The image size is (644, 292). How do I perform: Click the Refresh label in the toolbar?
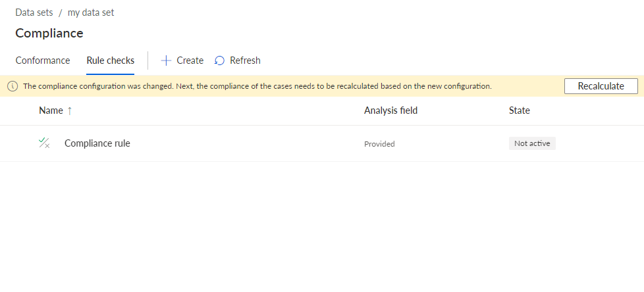click(245, 61)
